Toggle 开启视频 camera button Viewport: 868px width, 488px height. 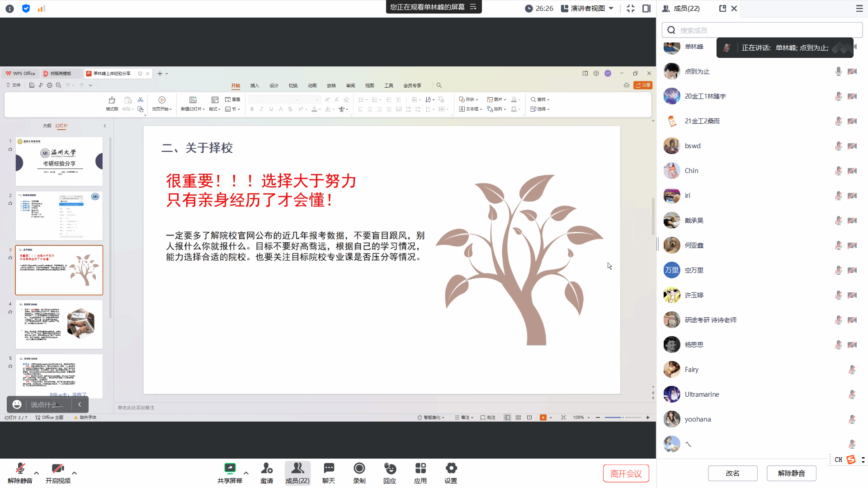pyautogui.click(x=57, y=469)
